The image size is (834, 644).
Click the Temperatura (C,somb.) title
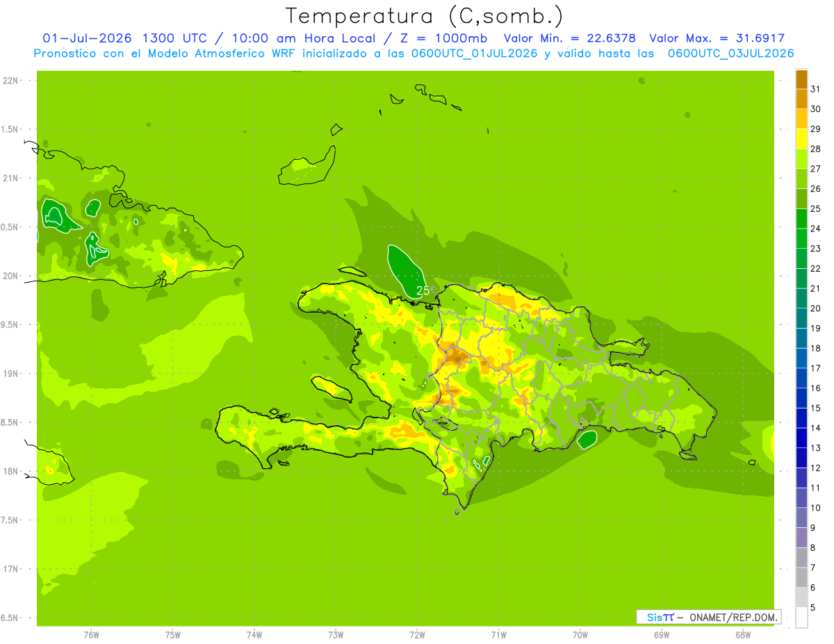pyautogui.click(x=425, y=15)
